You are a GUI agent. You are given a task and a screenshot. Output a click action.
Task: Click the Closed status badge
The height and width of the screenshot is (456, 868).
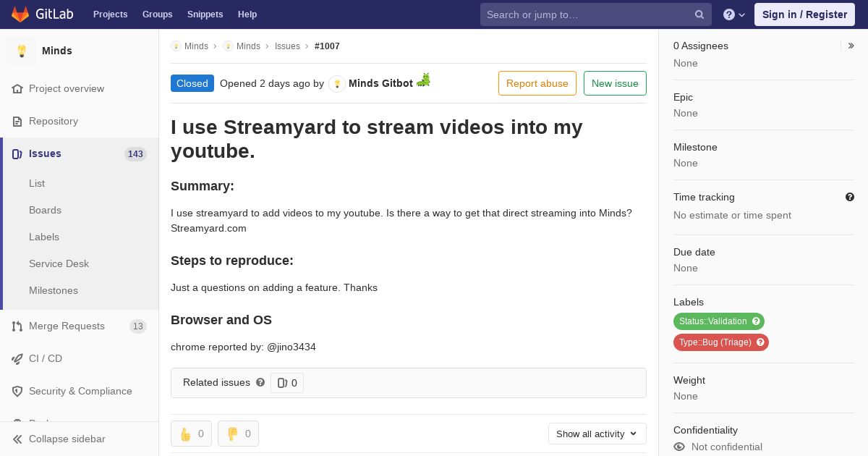click(192, 83)
